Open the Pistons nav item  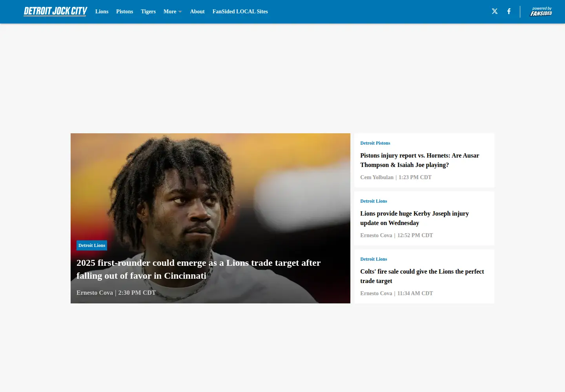click(x=124, y=12)
